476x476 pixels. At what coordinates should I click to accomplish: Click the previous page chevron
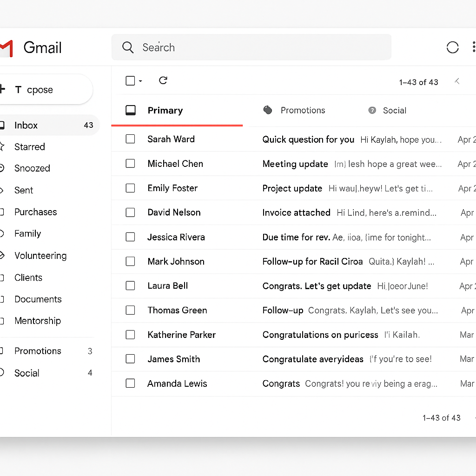coord(457,80)
